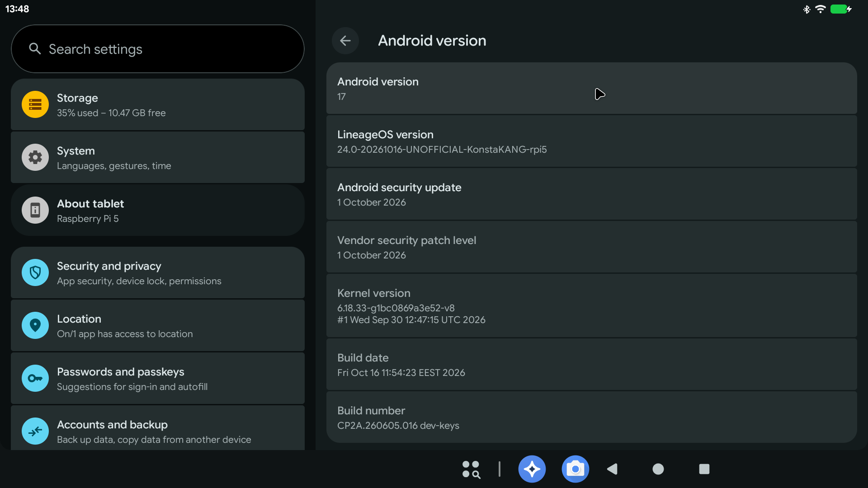Screen dimensions: 868x488
Task: Click the shield icon for Security and privacy
Action: (35, 272)
